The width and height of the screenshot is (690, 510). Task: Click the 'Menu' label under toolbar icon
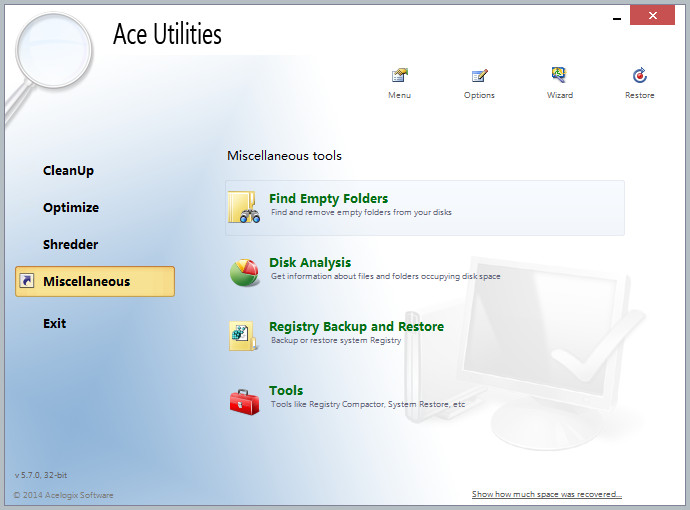pos(400,95)
